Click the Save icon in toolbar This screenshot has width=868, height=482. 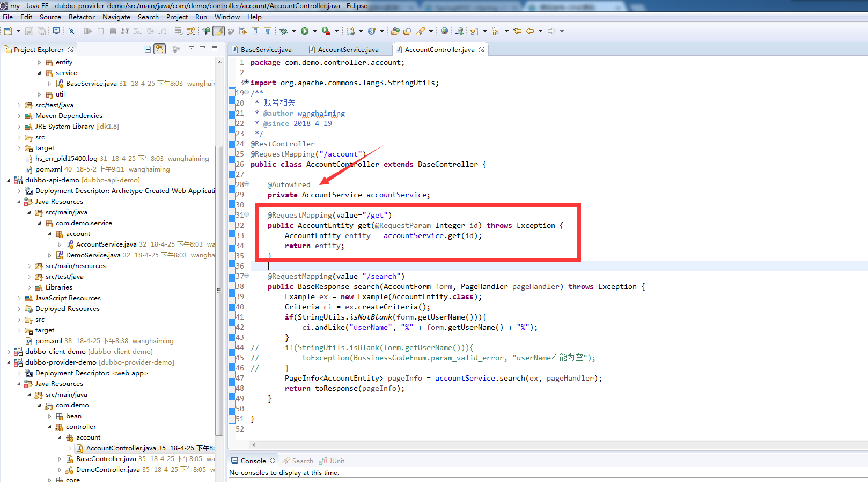29,31
